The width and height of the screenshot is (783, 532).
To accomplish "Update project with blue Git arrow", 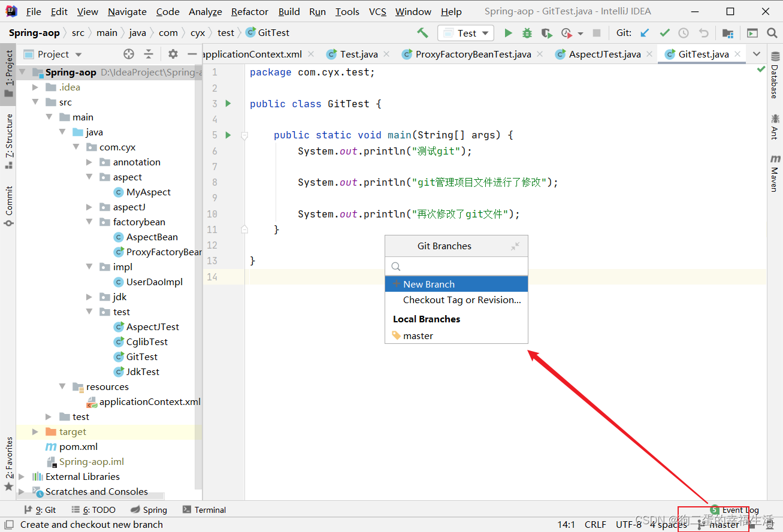I will [645, 33].
